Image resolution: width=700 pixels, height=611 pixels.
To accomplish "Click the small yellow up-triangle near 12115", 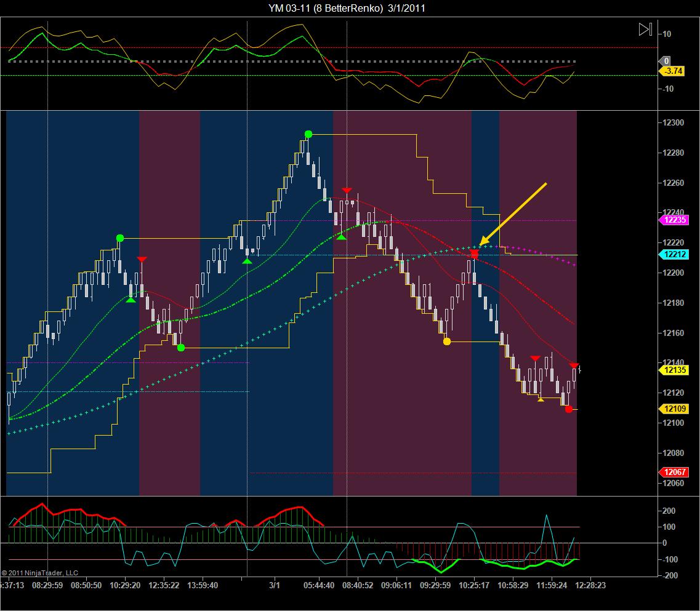I will point(541,399).
